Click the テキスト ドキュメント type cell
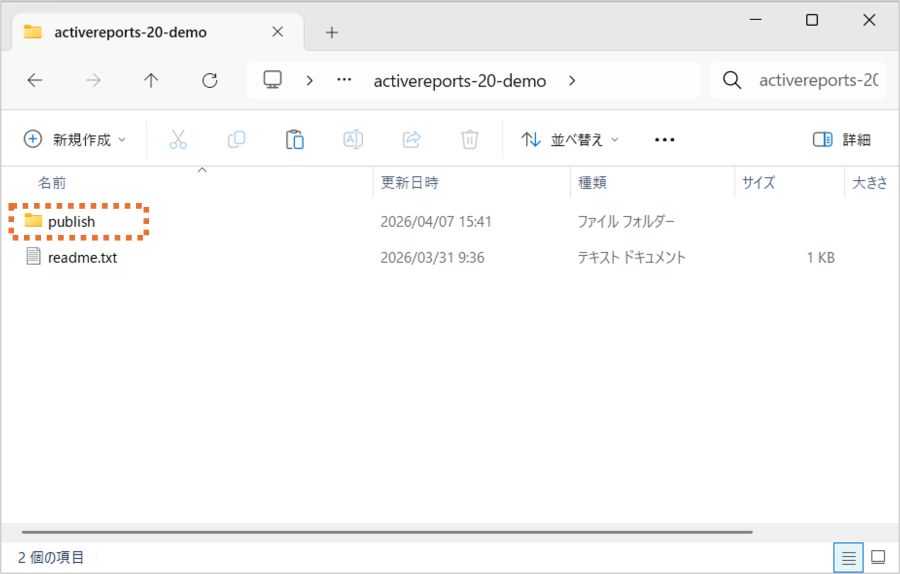The image size is (900, 574). click(631, 258)
